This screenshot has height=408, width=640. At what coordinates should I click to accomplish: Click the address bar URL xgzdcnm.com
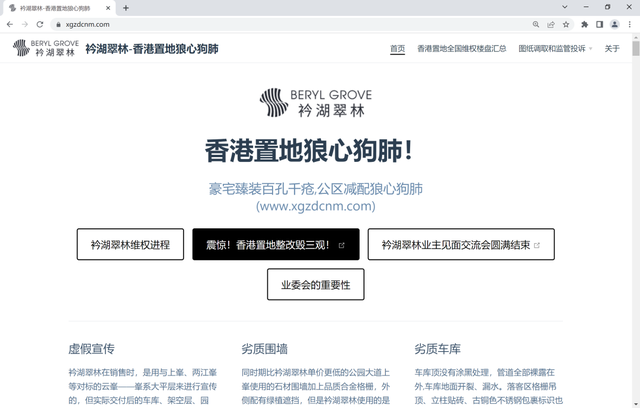click(88, 24)
